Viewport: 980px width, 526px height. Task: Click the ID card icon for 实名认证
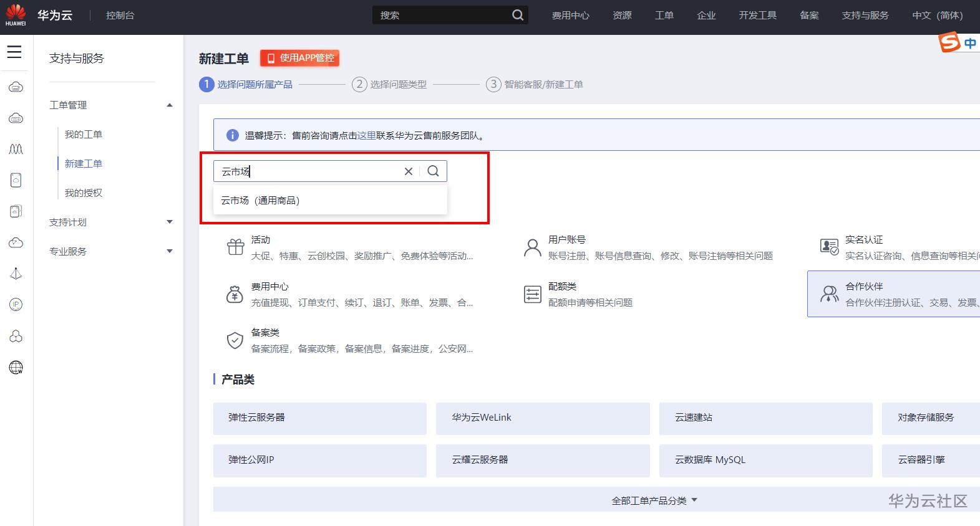click(829, 247)
